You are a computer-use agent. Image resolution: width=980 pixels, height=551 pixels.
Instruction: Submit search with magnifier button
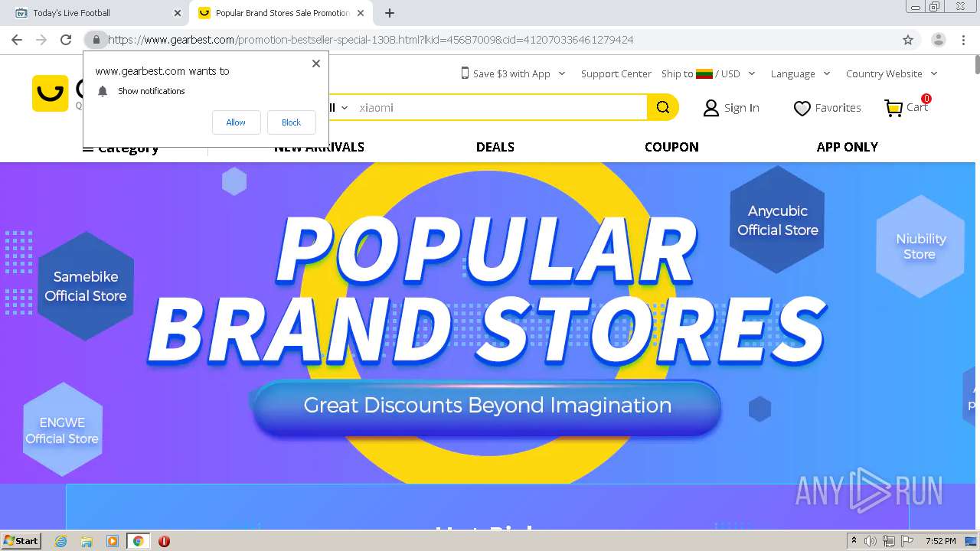[x=663, y=107]
